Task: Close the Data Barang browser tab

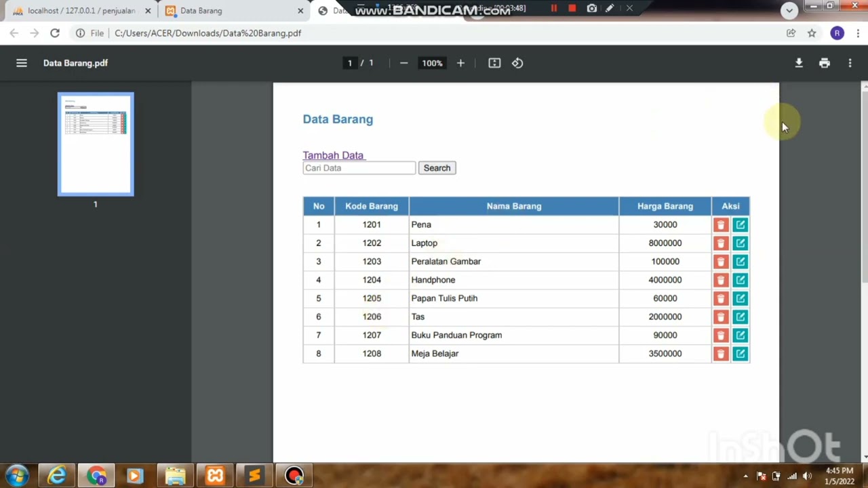Action: coord(300,11)
